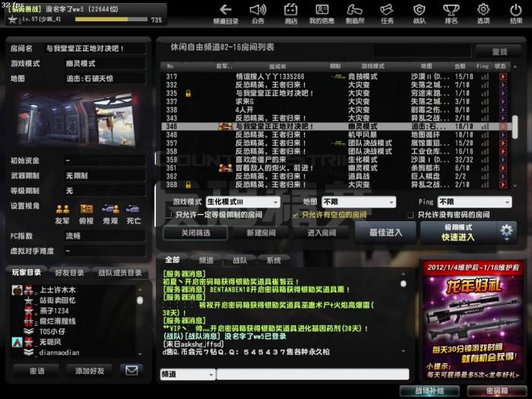Viewport: 532px width, 399px height.
Task: Open the chat channel (频道) dropdown
Action: (x=188, y=374)
